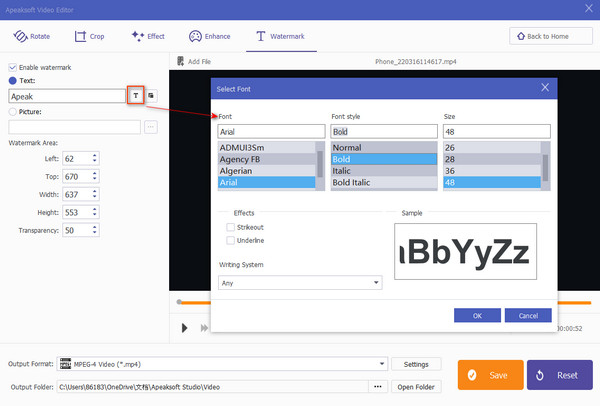Save the edited video
600x406 pixels.
tap(490, 375)
